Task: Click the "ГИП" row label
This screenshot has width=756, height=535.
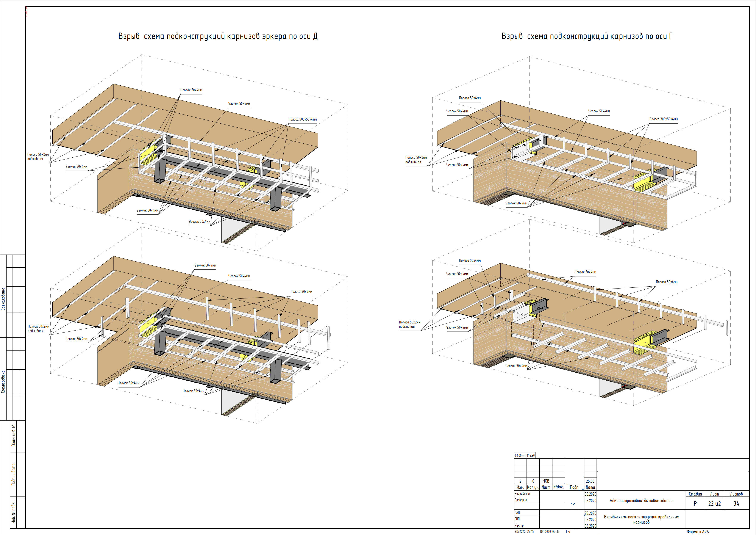Action: [517, 519]
